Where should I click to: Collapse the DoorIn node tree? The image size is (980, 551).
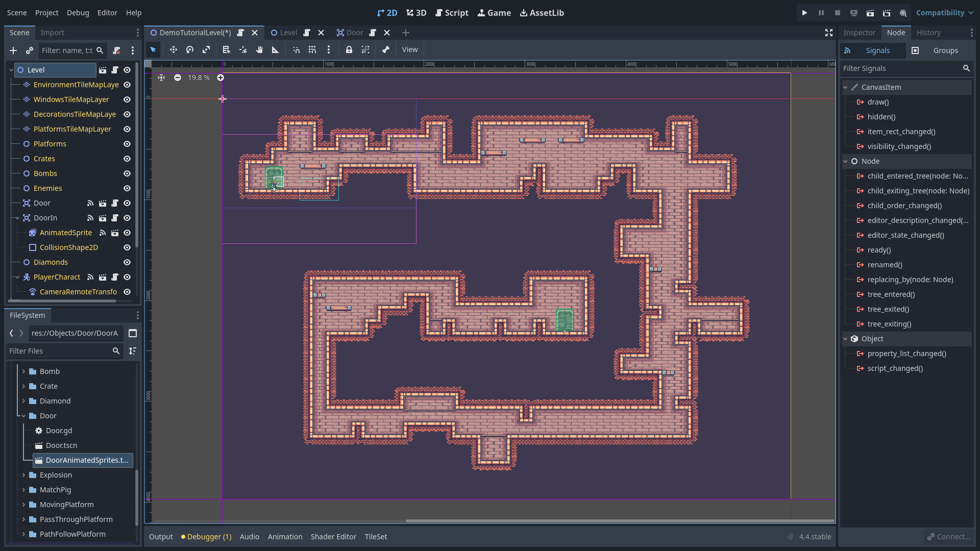(x=17, y=218)
